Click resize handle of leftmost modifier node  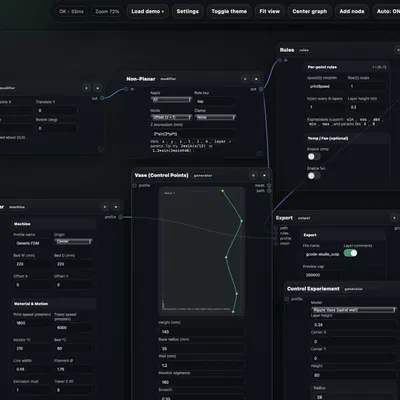tap(100, 149)
